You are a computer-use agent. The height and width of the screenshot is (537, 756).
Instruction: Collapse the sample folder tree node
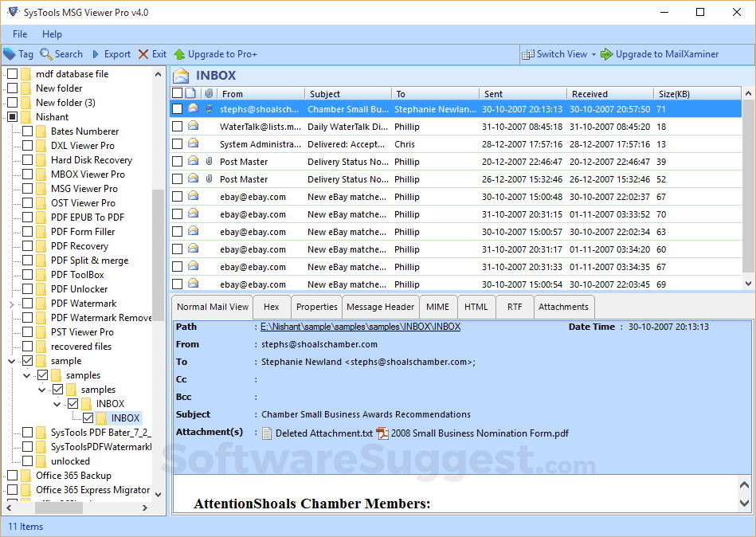tap(11, 361)
